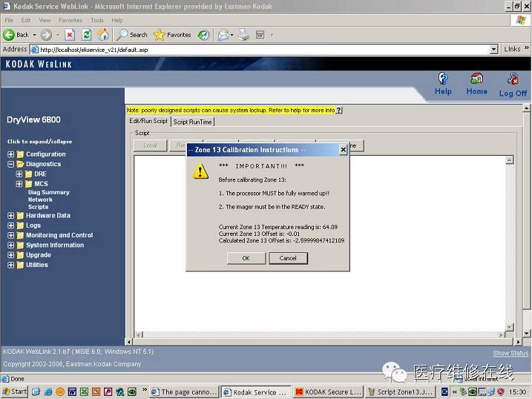This screenshot has width=532, height=399.
Task: Open the Tools menu
Action: 97,20
